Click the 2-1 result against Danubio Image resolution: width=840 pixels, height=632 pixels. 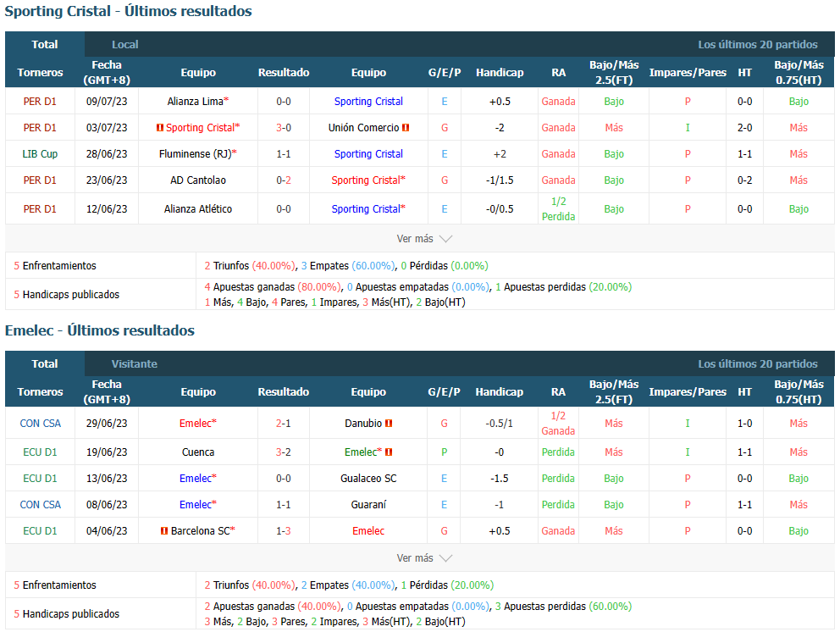coord(284,424)
